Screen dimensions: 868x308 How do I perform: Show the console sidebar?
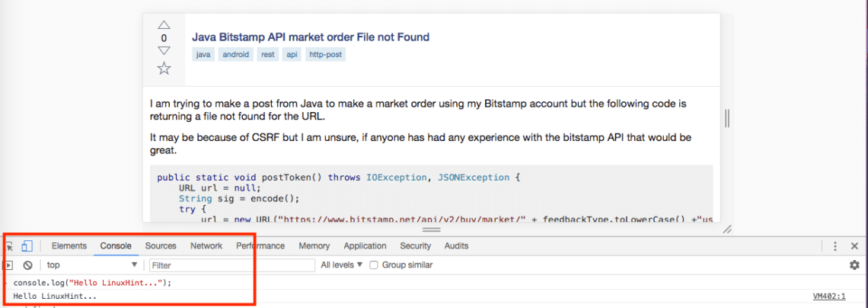click(10, 265)
